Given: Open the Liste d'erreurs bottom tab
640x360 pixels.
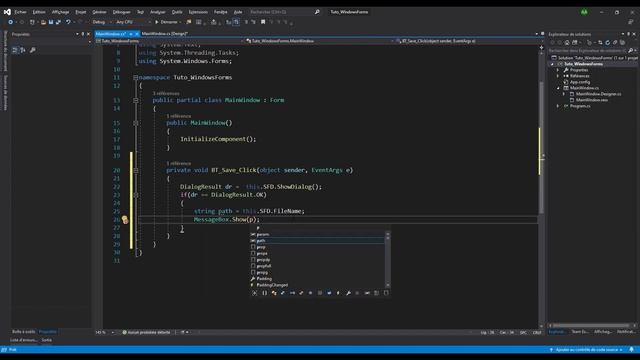Looking at the screenshot, I should 23,340.
